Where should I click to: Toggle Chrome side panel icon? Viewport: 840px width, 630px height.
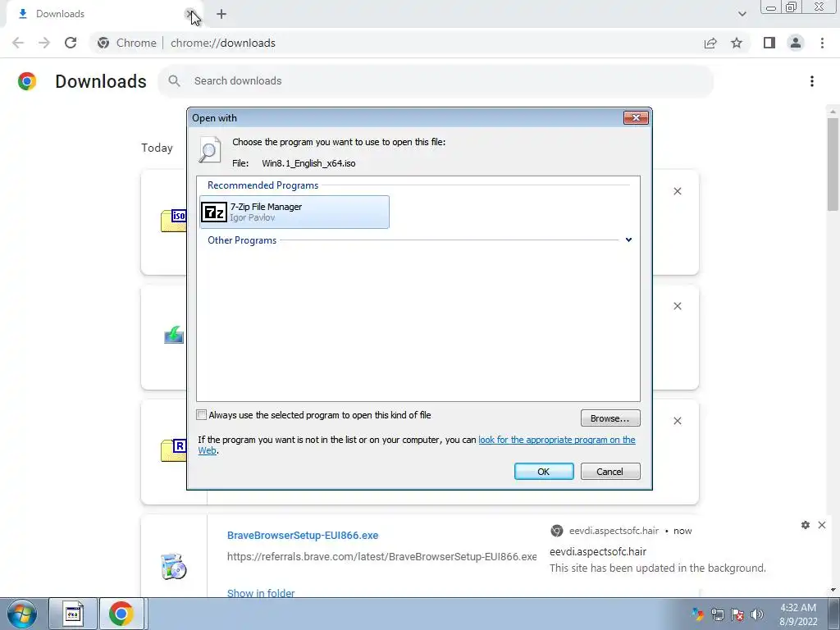pyautogui.click(x=769, y=43)
